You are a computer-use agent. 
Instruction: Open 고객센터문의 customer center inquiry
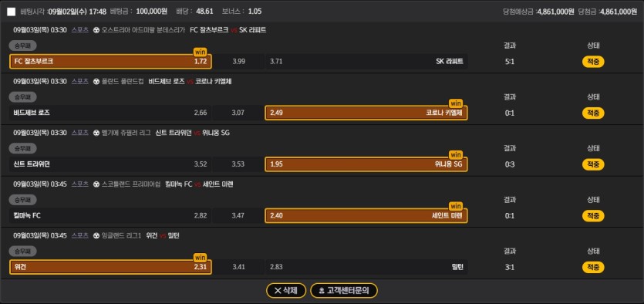tap(344, 291)
